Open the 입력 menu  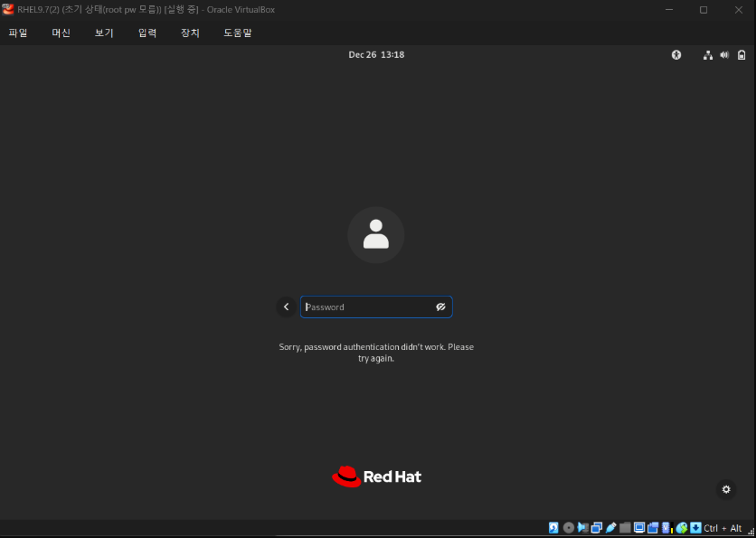(147, 33)
